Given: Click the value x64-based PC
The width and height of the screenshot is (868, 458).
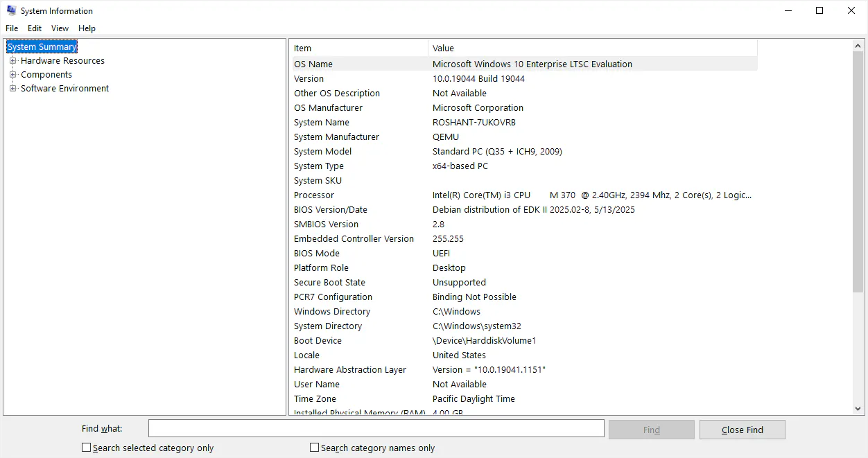Looking at the screenshot, I should click(460, 166).
